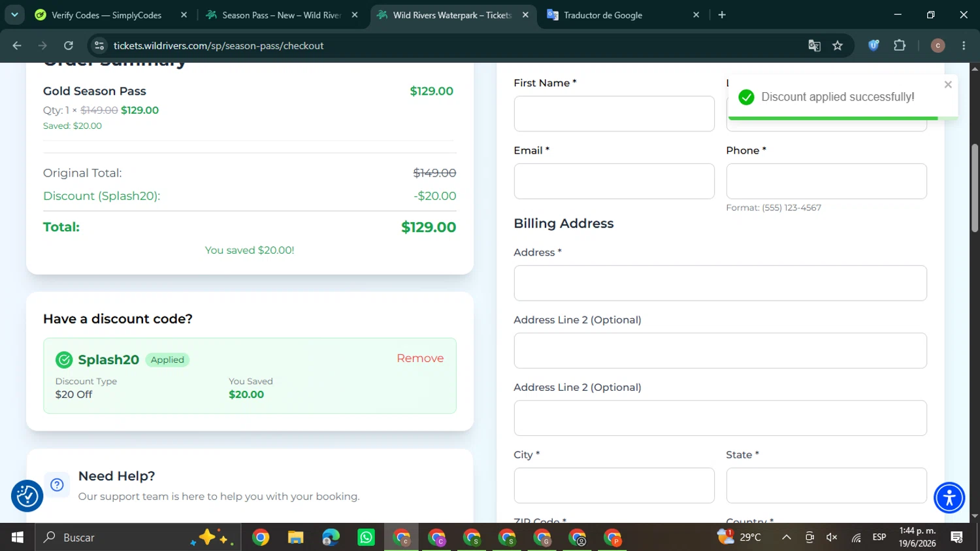
Task: Open Microsoft Edge from the taskbar
Action: click(331, 538)
